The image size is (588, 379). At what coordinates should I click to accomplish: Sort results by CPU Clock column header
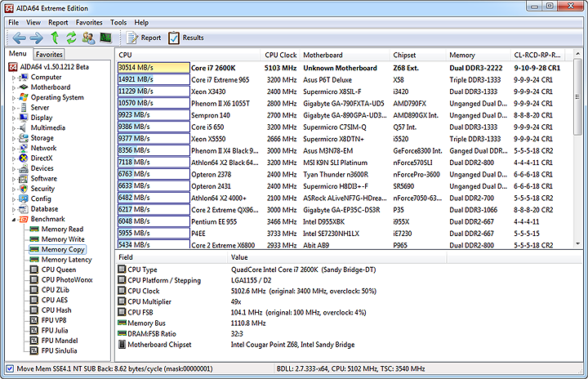(x=280, y=55)
